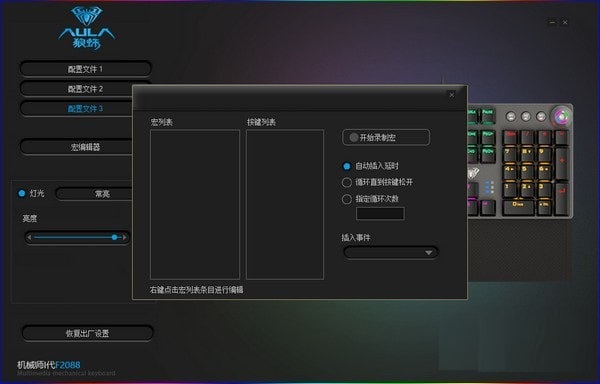Close the macro editor dialog

452,95
